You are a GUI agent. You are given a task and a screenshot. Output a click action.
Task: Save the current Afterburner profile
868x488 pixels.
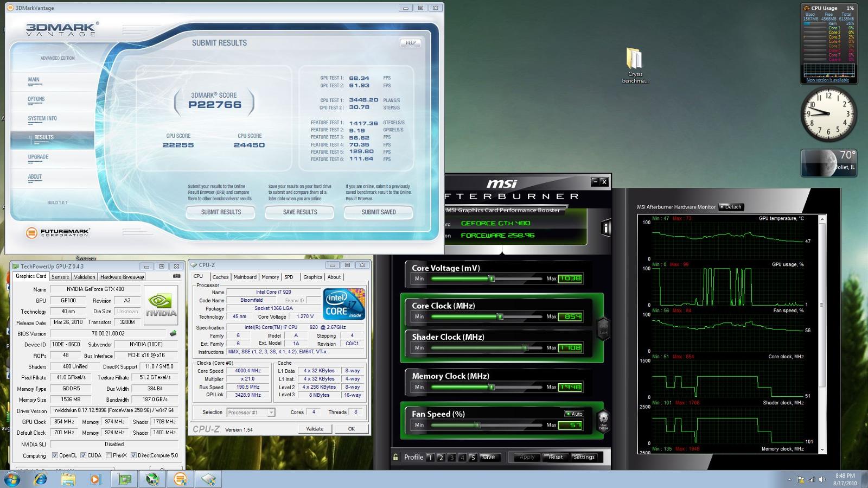point(488,457)
